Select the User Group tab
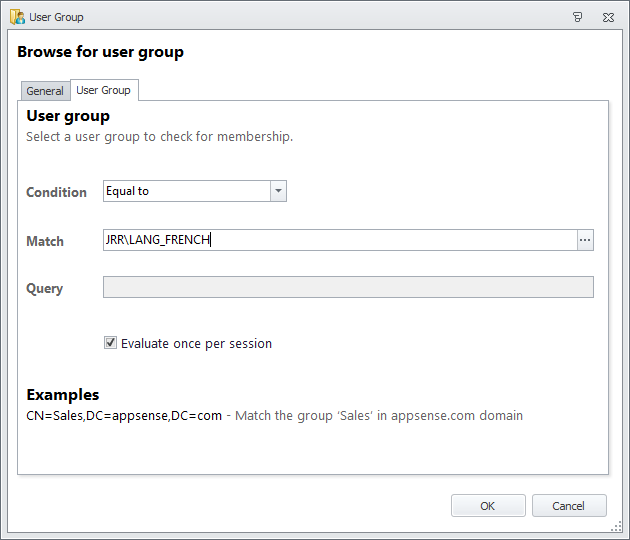 104,90
